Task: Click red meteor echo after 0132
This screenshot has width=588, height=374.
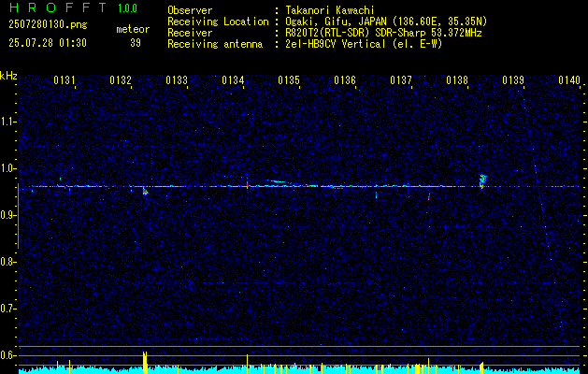Action: click(x=145, y=192)
